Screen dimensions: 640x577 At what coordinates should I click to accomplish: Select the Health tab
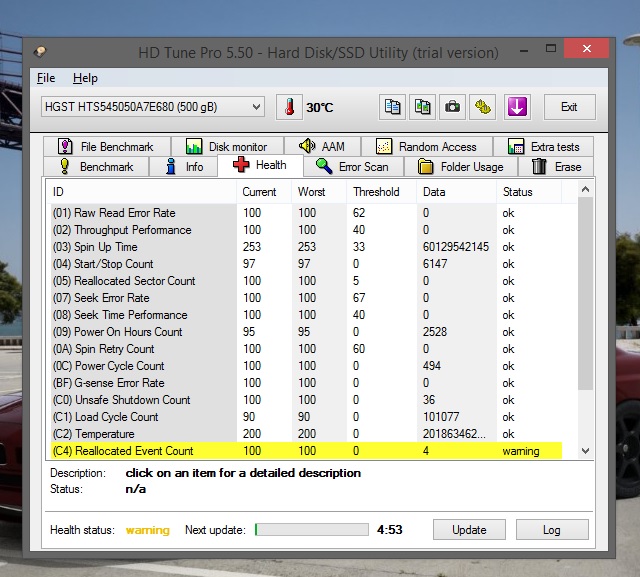coord(260,165)
